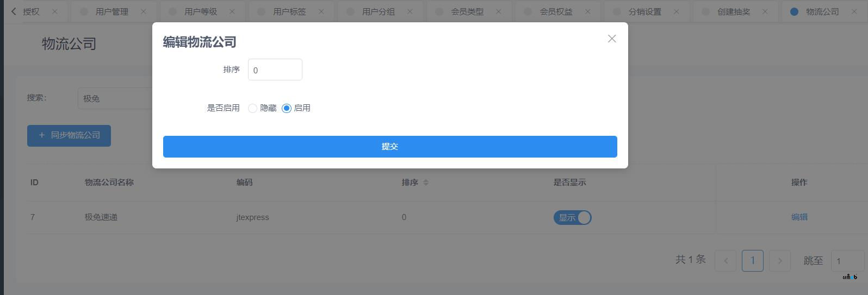Close the 分销设置 tab
Screen dimensions: 868x295
click(x=676, y=11)
